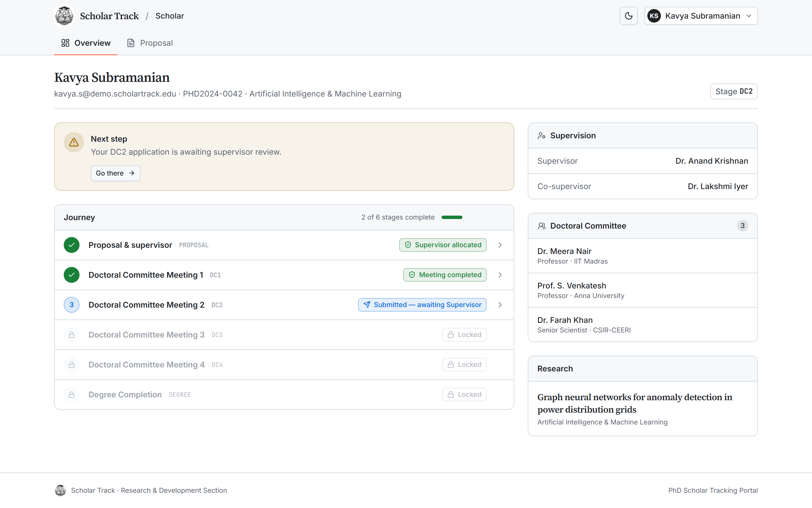The width and height of the screenshot is (812, 508).
Task: Click the committee count badge showing 3
Action: 742,226
